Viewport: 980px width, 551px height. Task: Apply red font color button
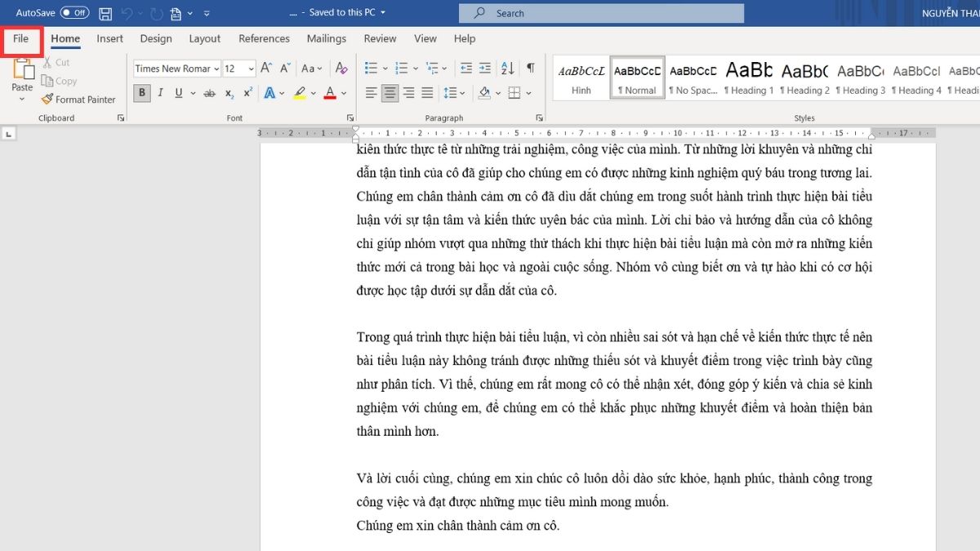[330, 93]
